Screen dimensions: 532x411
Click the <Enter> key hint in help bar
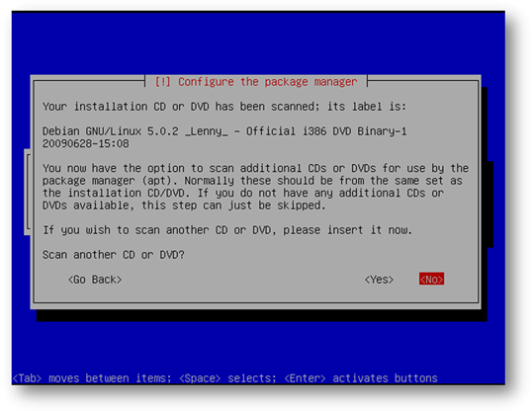point(305,378)
